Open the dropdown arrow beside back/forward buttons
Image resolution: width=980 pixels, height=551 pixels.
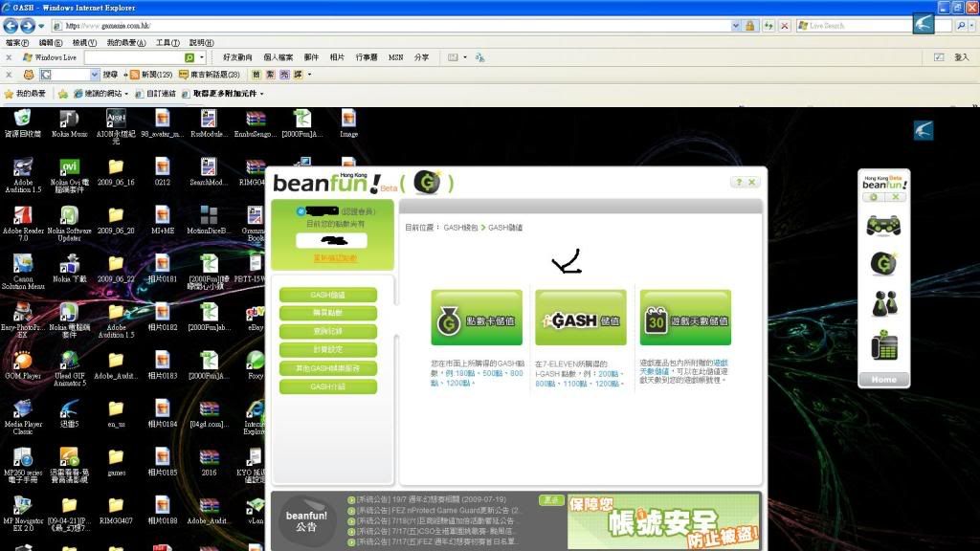pyautogui.click(x=41, y=26)
